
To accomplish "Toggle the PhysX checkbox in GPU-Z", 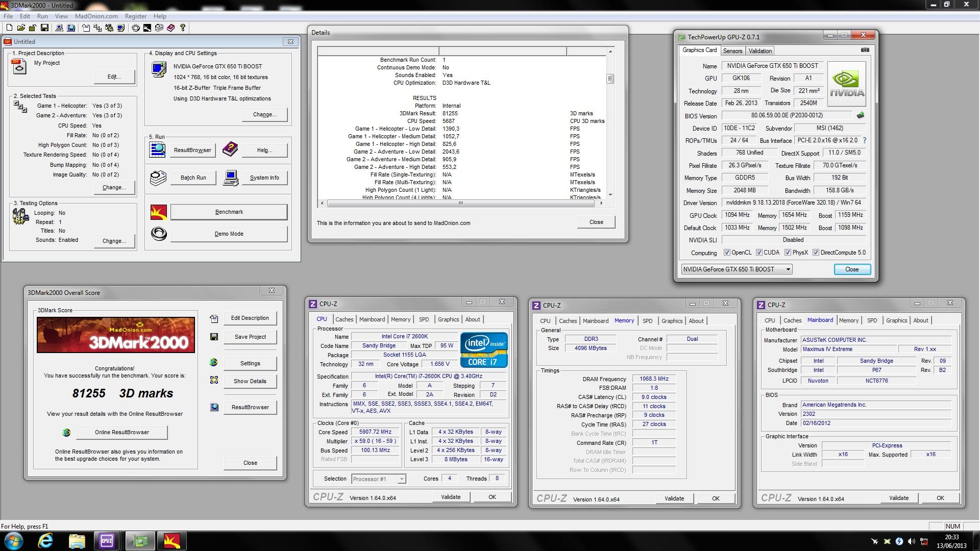I will [788, 253].
